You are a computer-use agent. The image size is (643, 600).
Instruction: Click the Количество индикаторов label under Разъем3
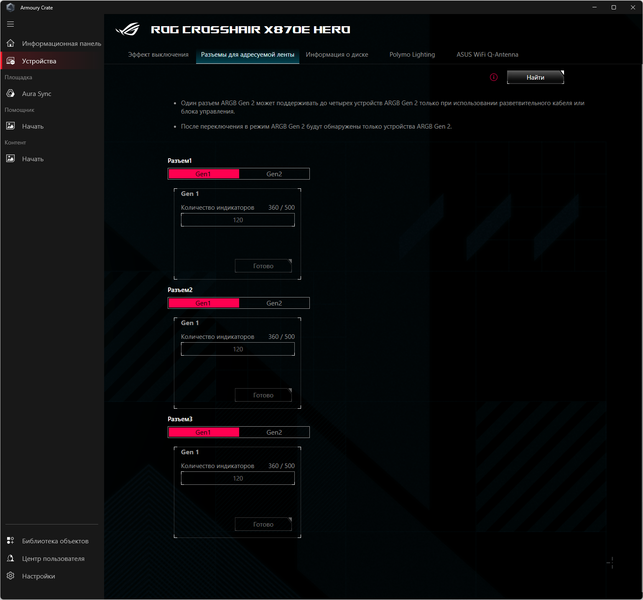(217, 466)
